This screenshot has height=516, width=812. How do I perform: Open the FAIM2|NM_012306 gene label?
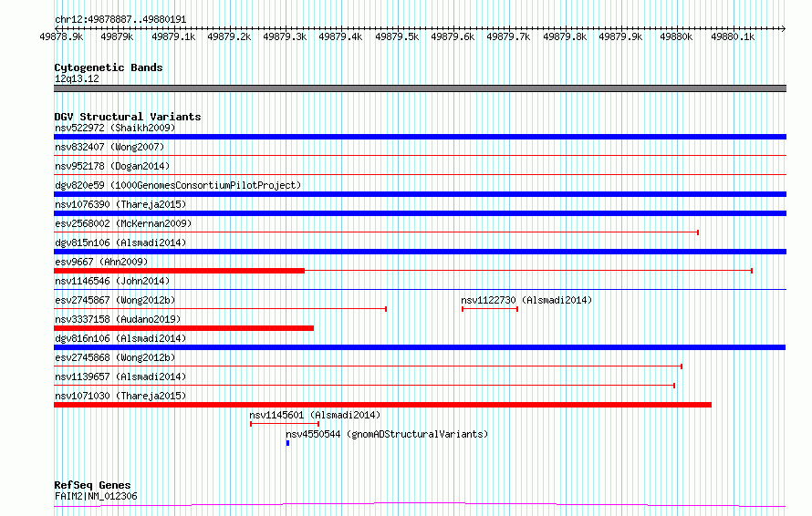point(96,496)
